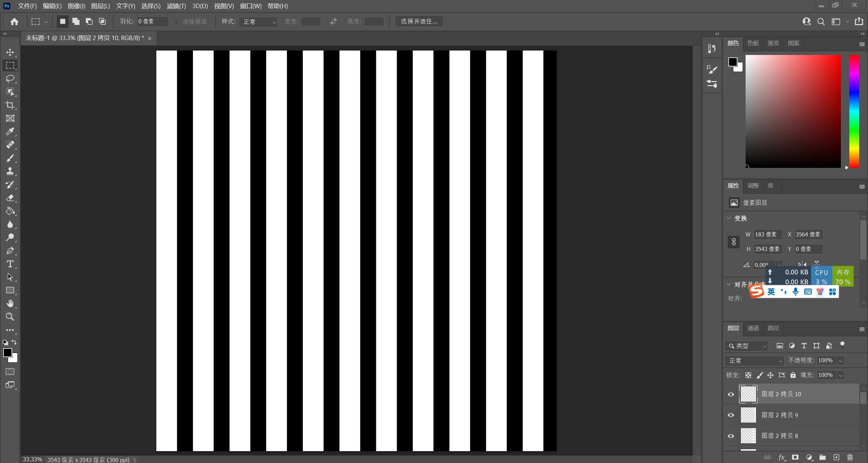868x463 pixels.
Task: Click the 选择并遮住 button
Action: pos(419,21)
